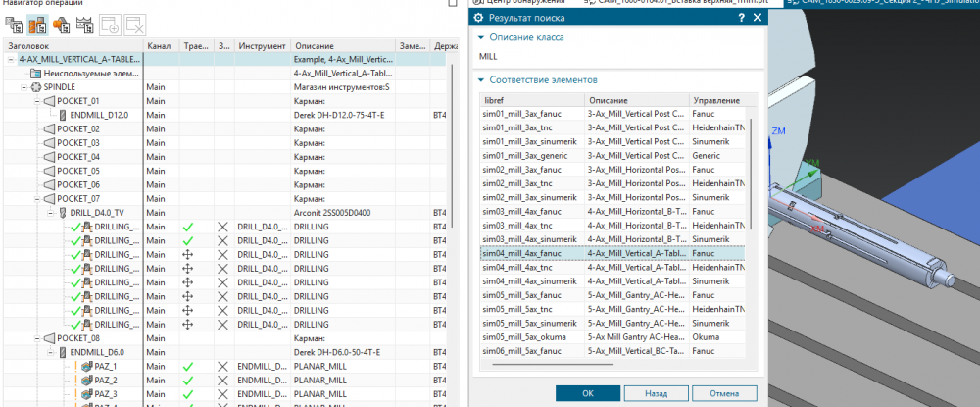Collapse the POCKET_01 tree node
The image size is (980, 407).
tap(36, 101)
